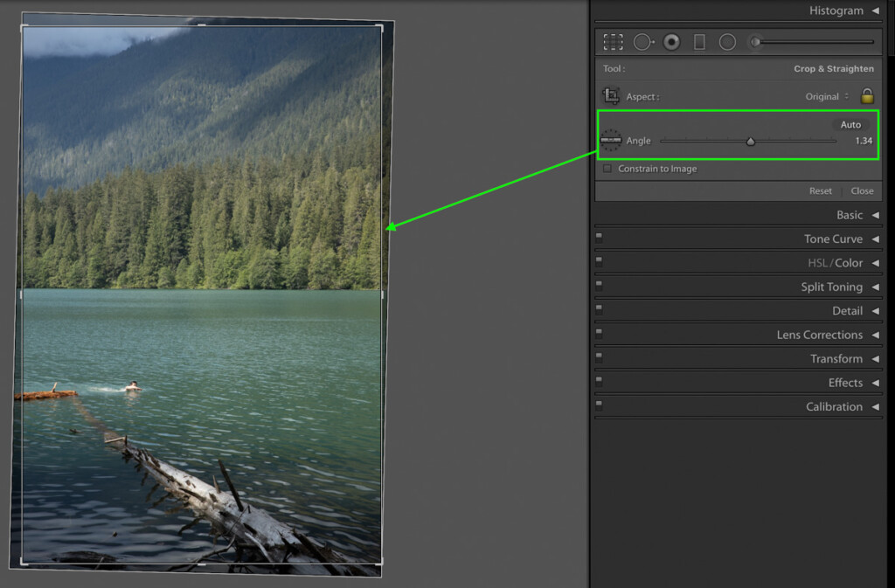Select the Graduated Filter tool

tap(699, 42)
